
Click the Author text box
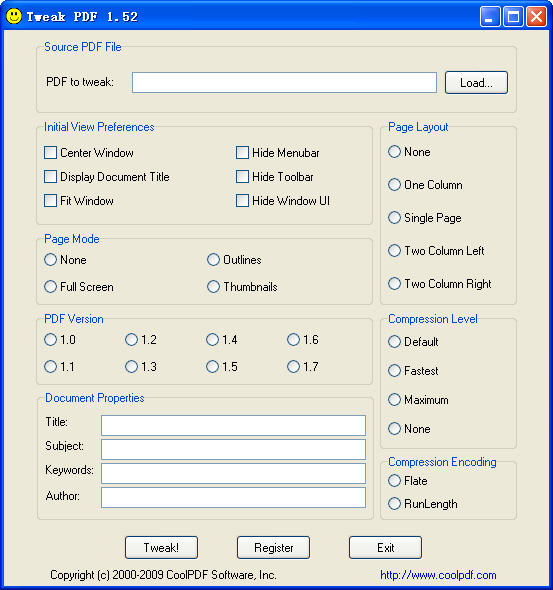pos(233,497)
